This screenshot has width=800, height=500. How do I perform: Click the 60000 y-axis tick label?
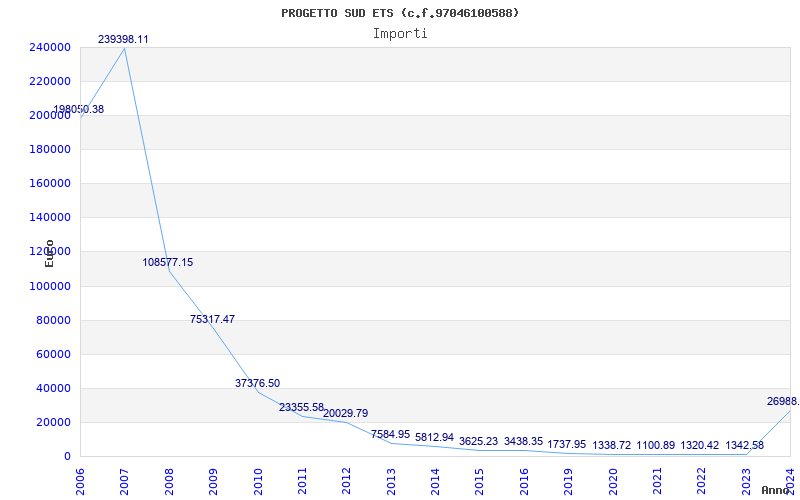point(54,355)
